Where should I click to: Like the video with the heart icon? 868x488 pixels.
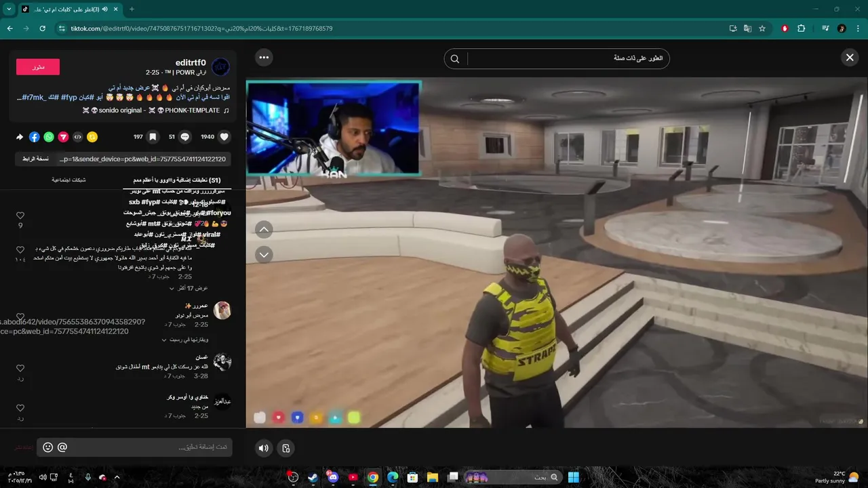(x=224, y=137)
